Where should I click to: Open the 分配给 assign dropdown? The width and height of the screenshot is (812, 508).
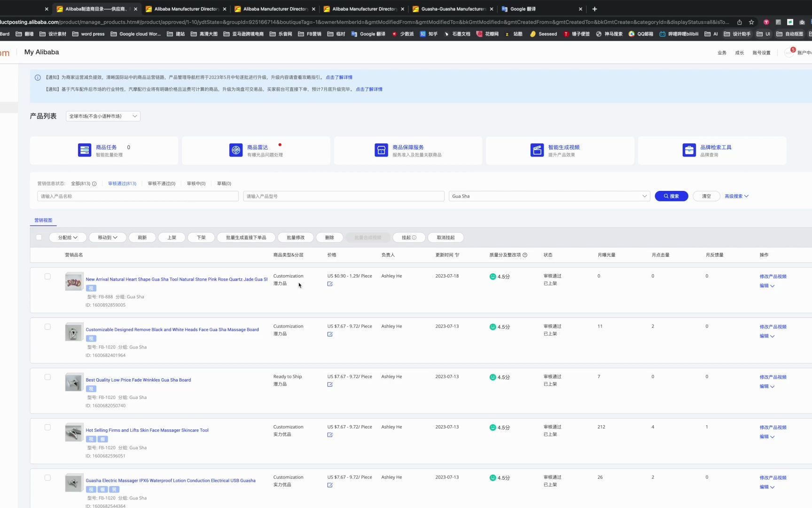(x=68, y=238)
